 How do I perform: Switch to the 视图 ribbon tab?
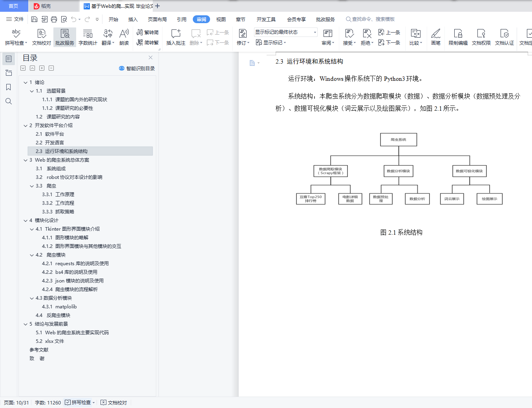(x=221, y=19)
